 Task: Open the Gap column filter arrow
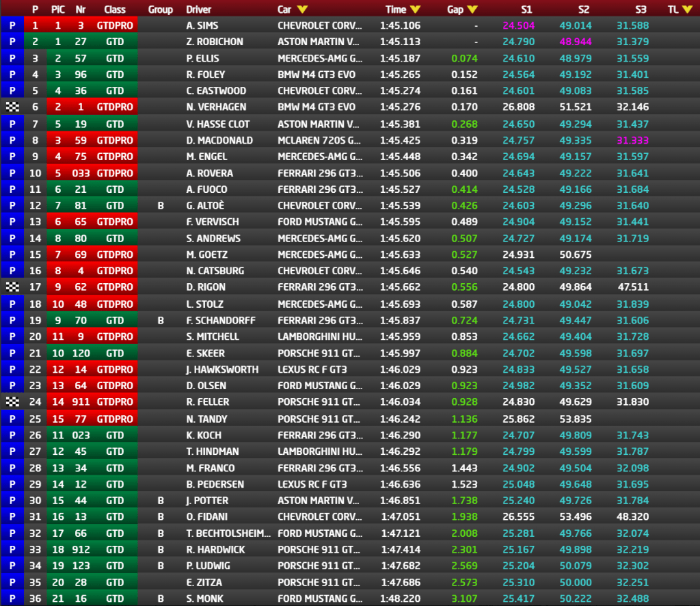[472, 10]
